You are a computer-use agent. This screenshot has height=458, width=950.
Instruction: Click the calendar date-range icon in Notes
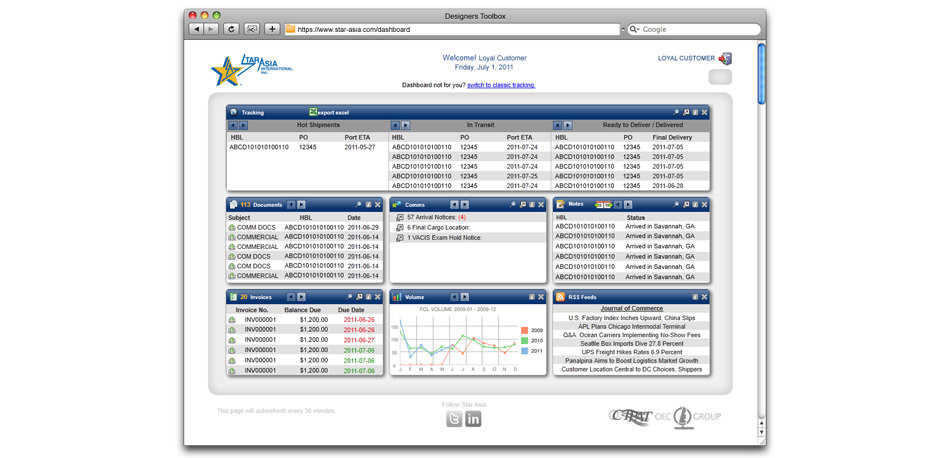point(603,205)
